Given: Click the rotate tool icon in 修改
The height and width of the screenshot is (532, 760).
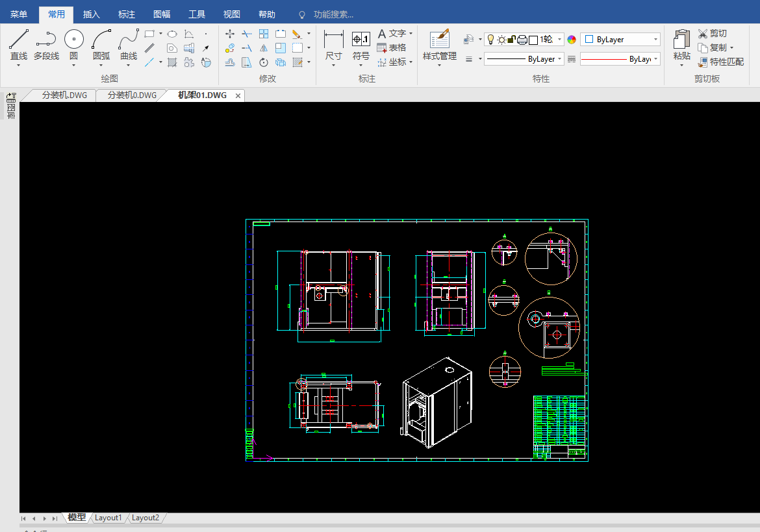Looking at the screenshot, I should (264, 62).
